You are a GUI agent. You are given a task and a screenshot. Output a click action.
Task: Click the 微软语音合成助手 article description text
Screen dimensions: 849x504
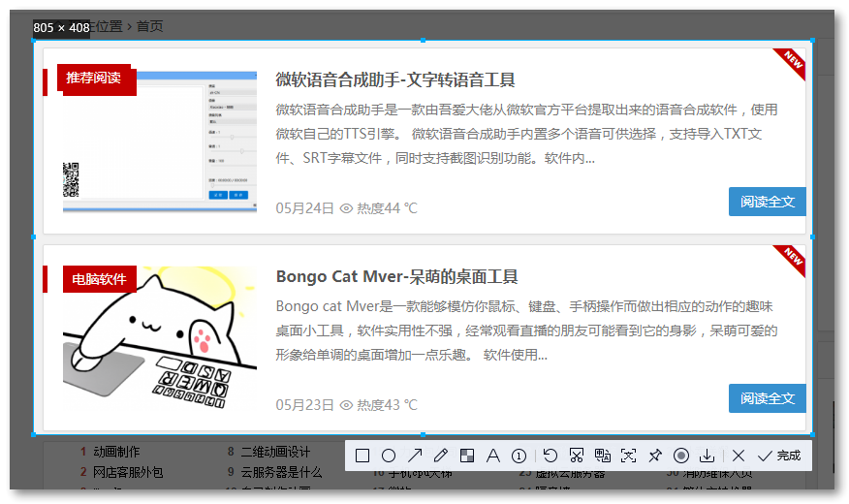click(526, 134)
